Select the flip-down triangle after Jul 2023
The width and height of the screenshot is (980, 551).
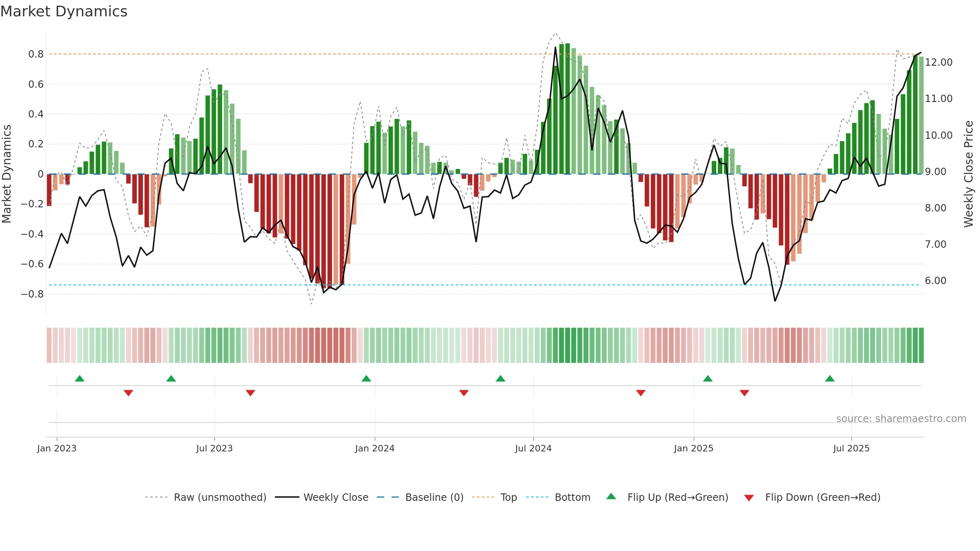point(250,393)
